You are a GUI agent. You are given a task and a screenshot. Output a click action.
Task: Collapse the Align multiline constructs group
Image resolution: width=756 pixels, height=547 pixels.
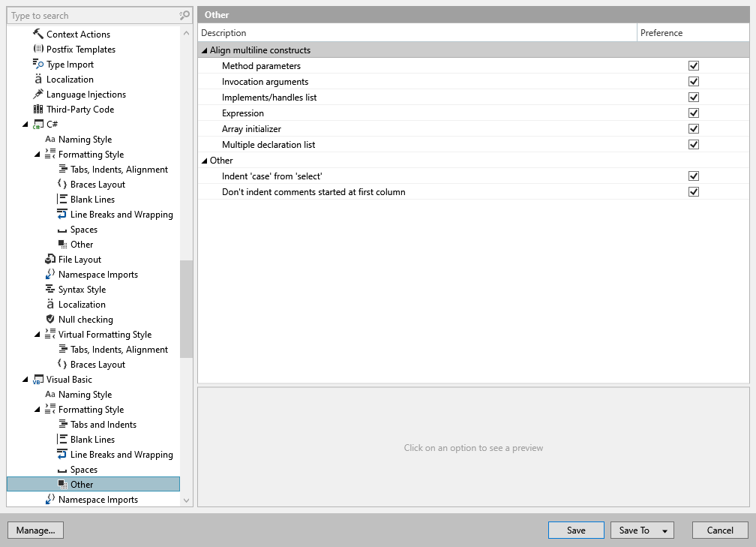click(205, 50)
